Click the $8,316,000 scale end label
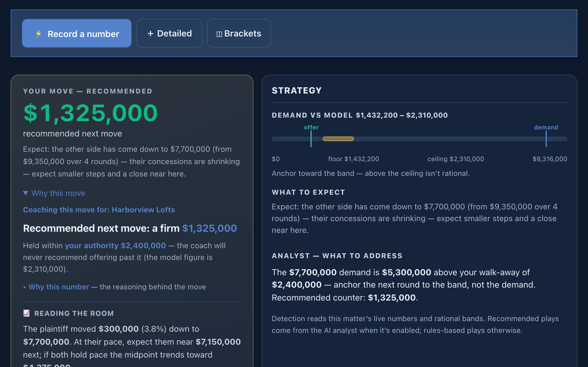This screenshot has height=367, width=588. 550,159
